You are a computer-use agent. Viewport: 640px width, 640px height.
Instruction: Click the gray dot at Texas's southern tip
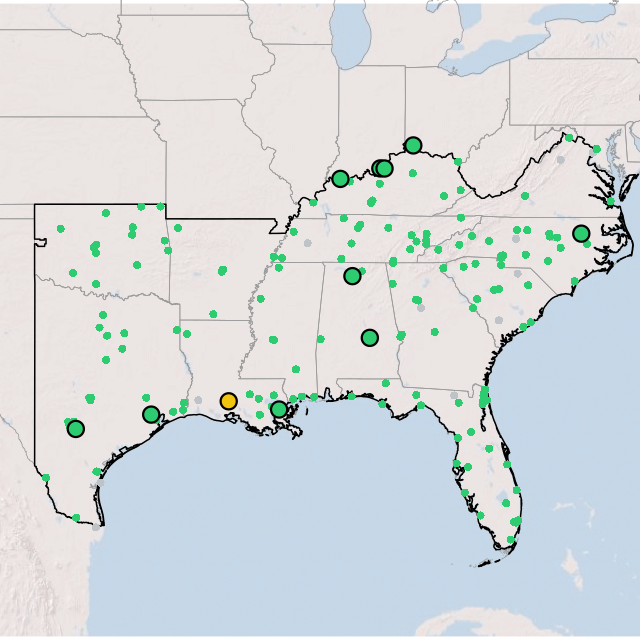[x=96, y=527]
